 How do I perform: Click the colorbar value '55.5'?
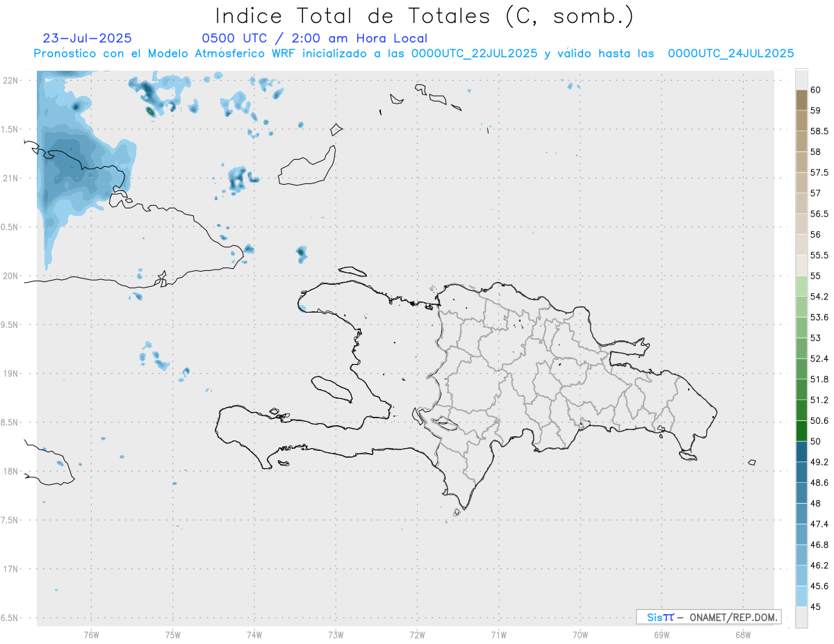click(x=819, y=256)
